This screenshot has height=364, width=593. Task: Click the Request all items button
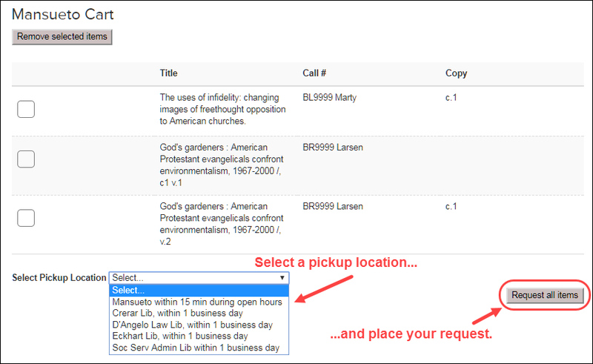[x=545, y=295]
